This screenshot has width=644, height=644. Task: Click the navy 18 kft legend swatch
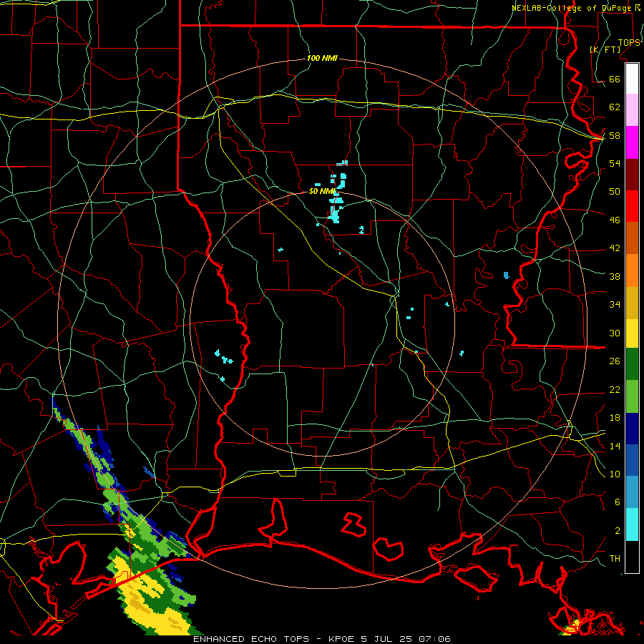coord(632,429)
